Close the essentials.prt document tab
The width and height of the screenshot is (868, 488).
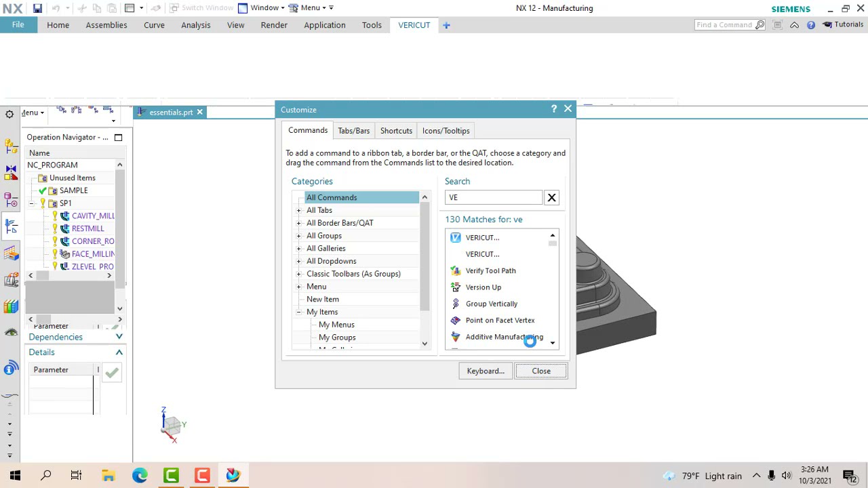pos(199,112)
